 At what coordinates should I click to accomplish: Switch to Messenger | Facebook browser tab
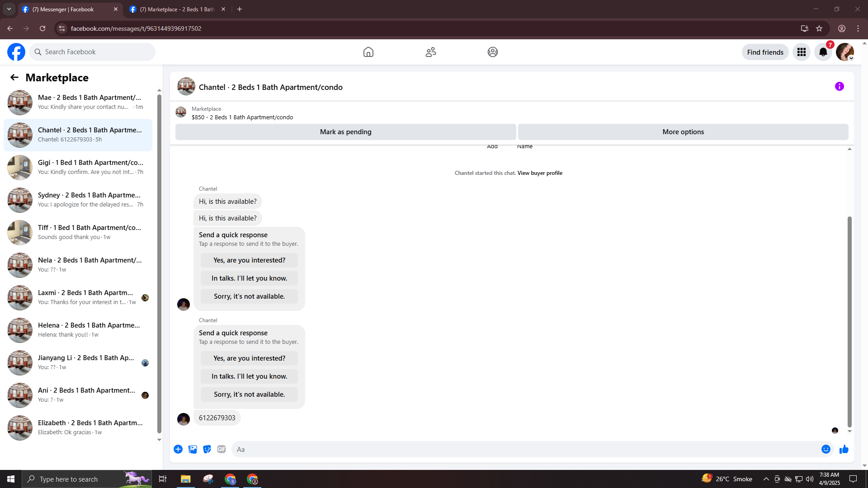tap(70, 9)
